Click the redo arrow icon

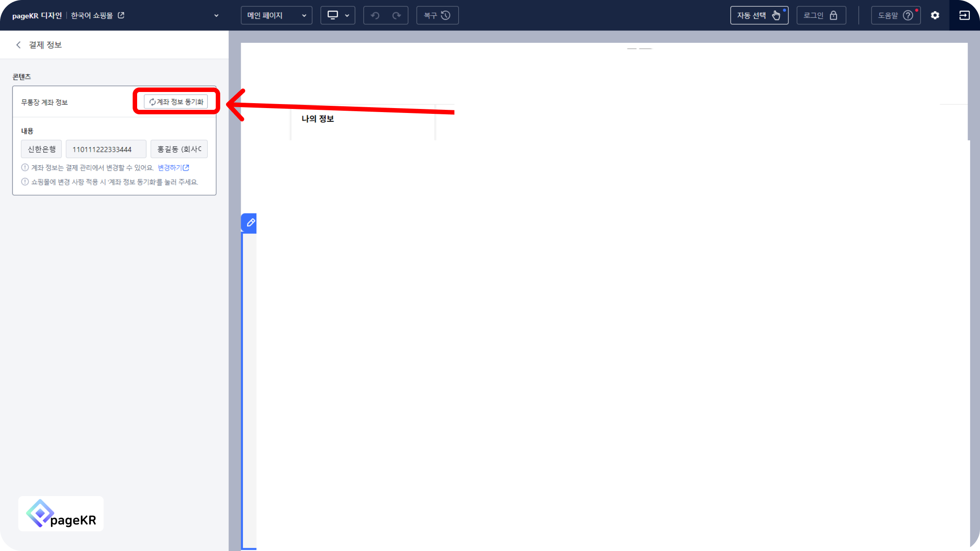pos(396,16)
